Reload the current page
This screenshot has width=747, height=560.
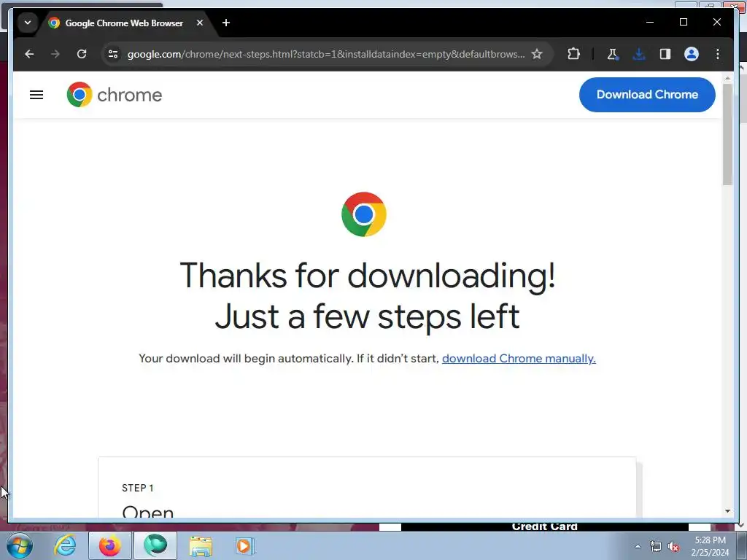coord(82,54)
